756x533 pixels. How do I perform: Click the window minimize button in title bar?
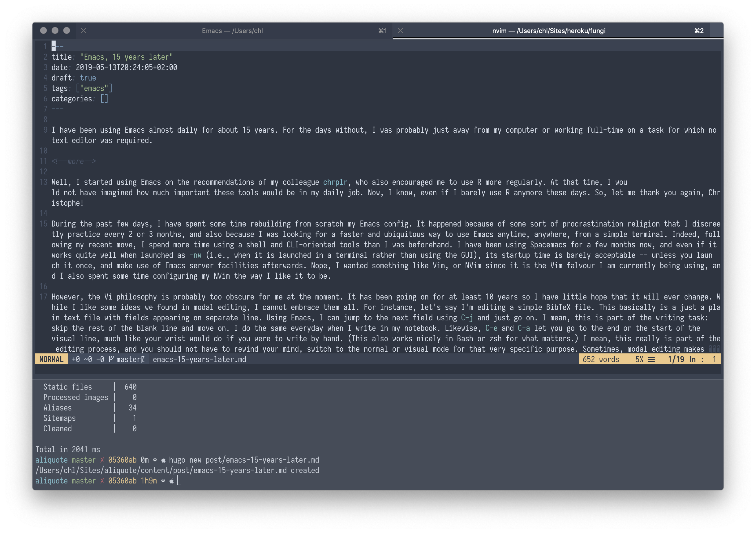tap(55, 31)
